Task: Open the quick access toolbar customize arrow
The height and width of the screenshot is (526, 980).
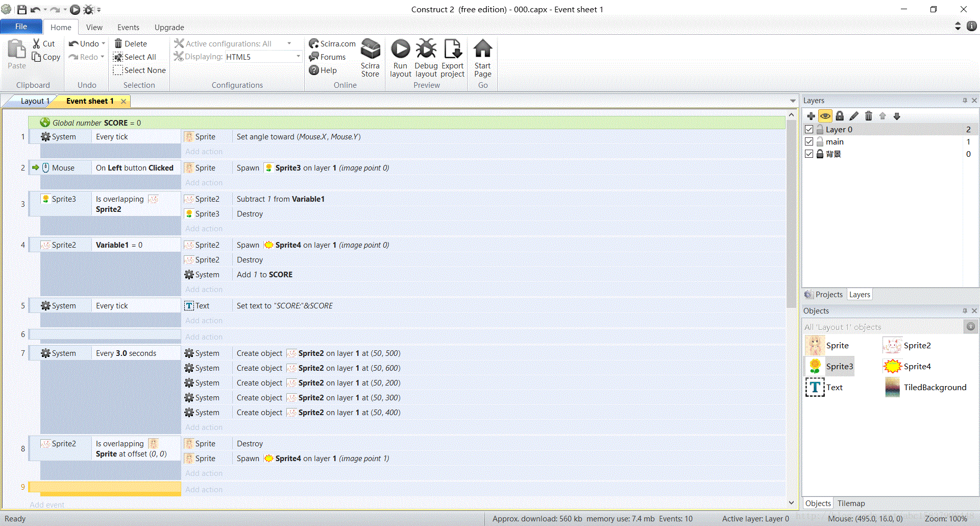Action: tap(99, 9)
